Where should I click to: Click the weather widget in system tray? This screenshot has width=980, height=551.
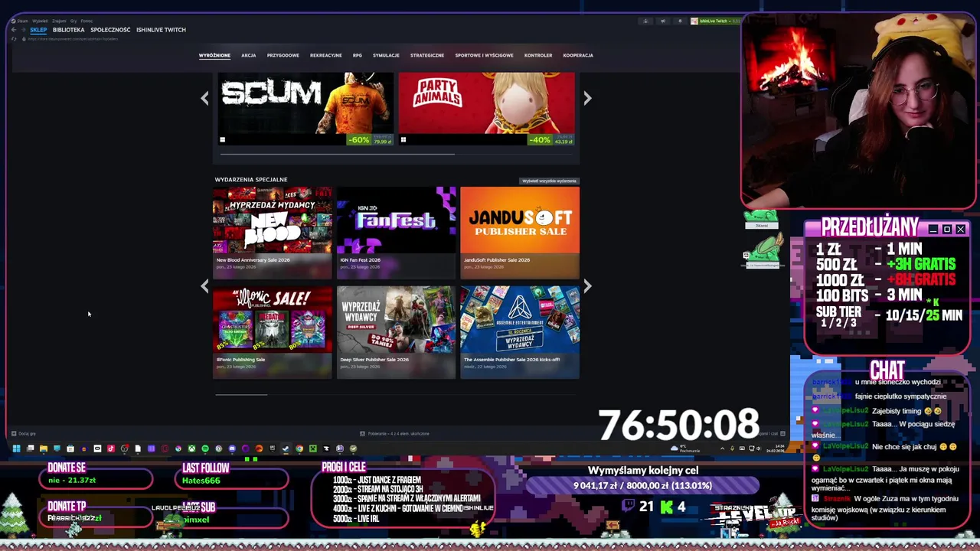point(684,448)
